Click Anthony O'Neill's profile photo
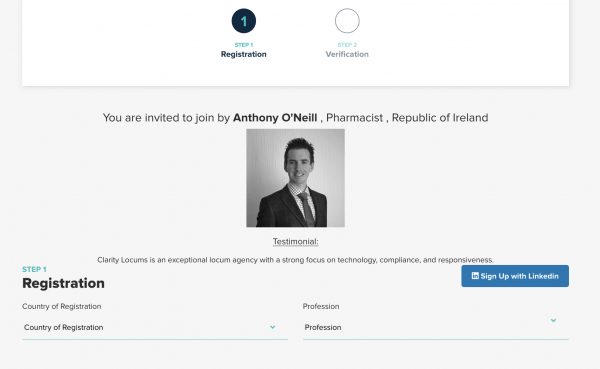This screenshot has height=369, width=600. pyautogui.click(x=295, y=178)
